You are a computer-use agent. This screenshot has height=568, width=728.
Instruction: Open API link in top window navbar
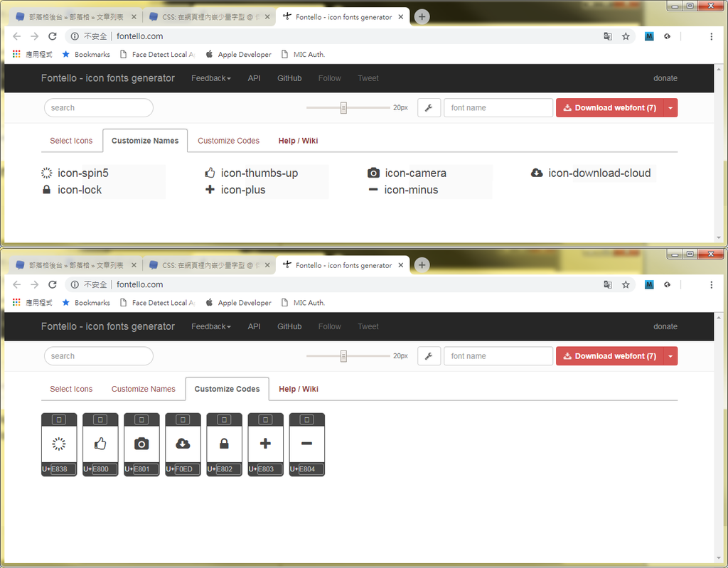[x=254, y=78]
